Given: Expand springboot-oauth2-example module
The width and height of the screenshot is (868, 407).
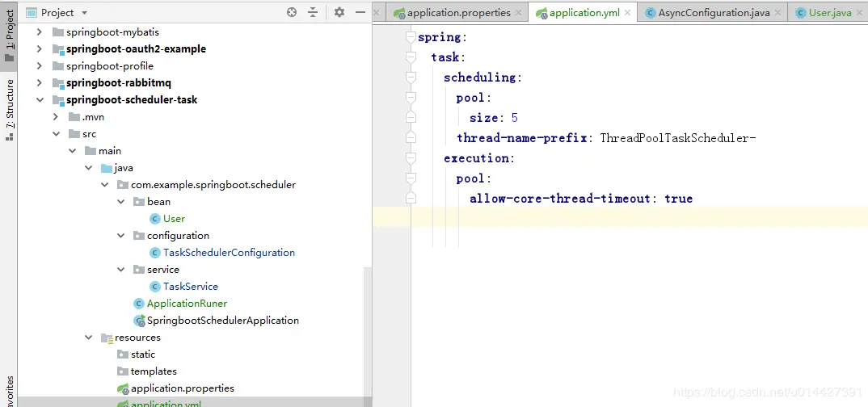Looking at the screenshot, I should click(40, 48).
